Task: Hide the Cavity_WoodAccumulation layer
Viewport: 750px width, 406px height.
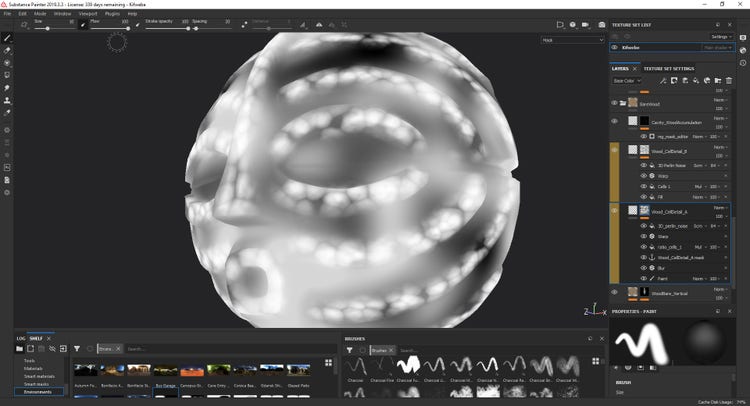Action: pyautogui.click(x=614, y=121)
